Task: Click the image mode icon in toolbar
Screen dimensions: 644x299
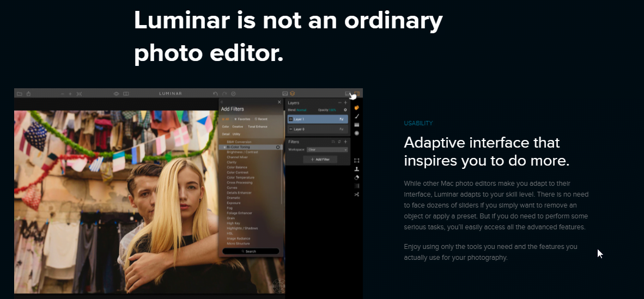Action: 285,94
